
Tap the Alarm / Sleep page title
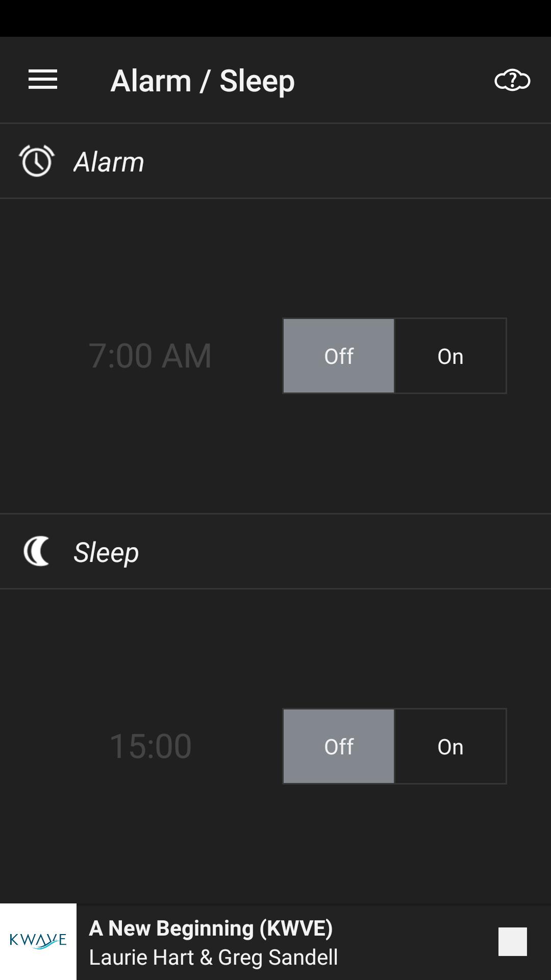click(203, 81)
